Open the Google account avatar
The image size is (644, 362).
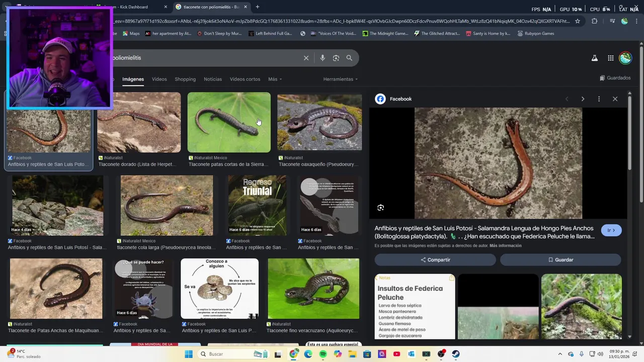click(625, 58)
